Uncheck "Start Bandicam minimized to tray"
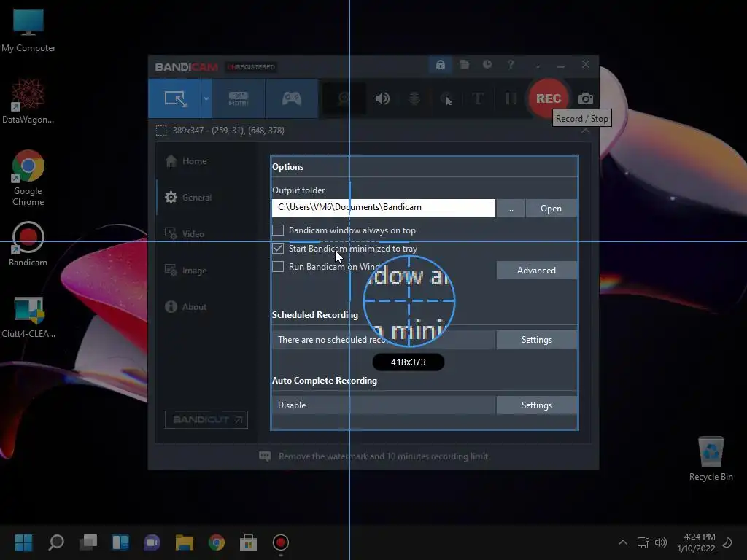 pyautogui.click(x=278, y=248)
